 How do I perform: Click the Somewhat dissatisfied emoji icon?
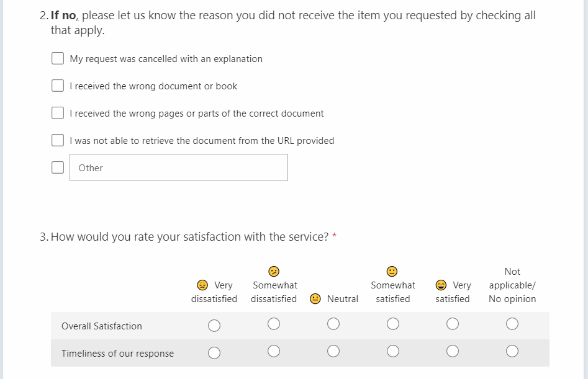point(274,271)
